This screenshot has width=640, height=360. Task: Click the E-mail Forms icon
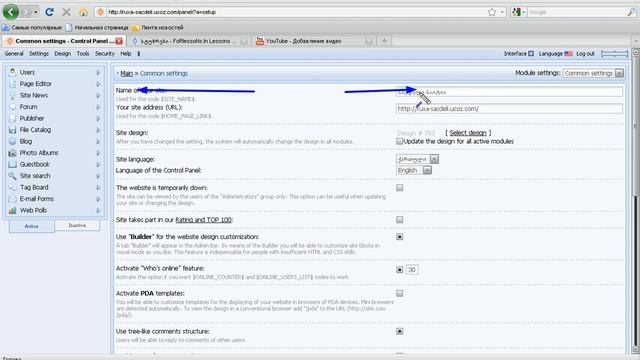click(13, 199)
